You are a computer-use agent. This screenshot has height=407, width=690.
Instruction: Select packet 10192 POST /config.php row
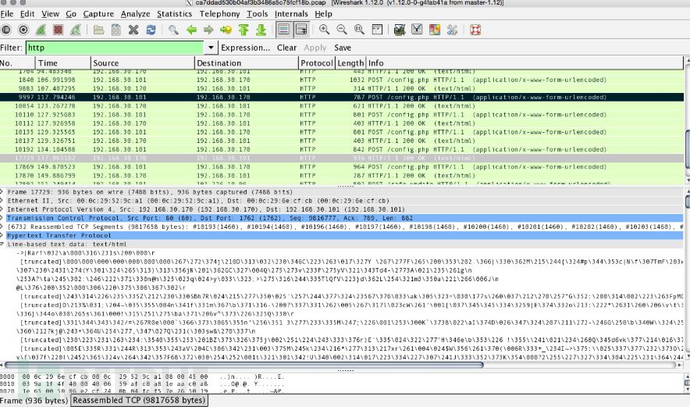pyautogui.click(x=342, y=150)
